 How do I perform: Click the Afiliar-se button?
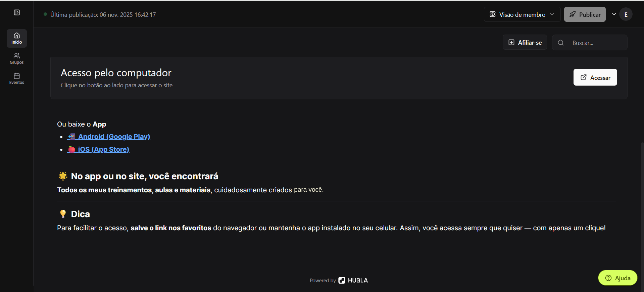[525, 42]
